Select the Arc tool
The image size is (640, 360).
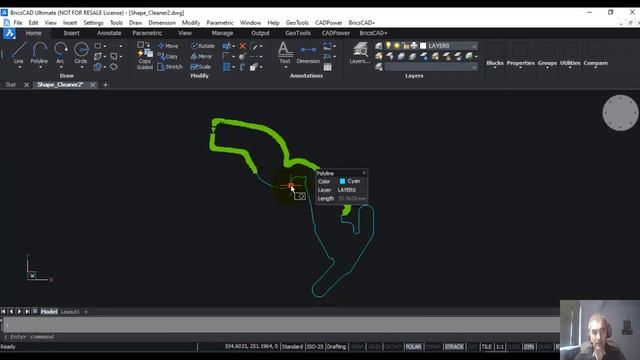[60, 52]
